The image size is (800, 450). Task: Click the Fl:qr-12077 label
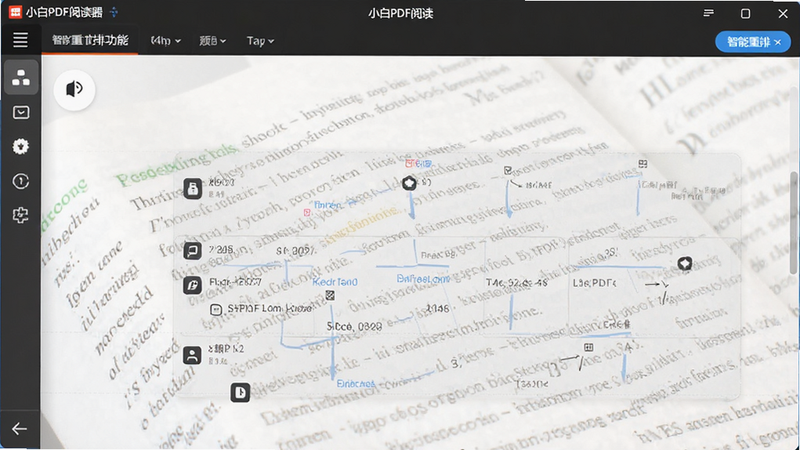pos(235,282)
